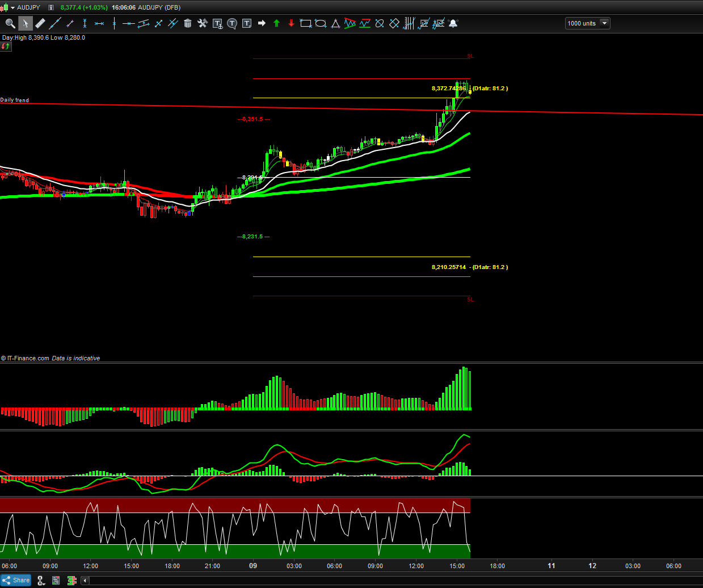Select the rectangle drawing tool
The height and width of the screenshot is (588, 703).
click(x=306, y=23)
